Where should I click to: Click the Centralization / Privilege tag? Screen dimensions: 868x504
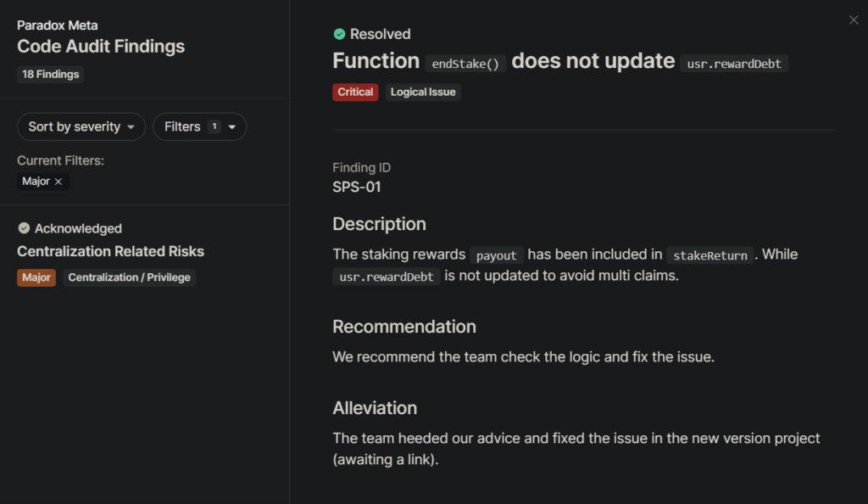click(x=129, y=277)
